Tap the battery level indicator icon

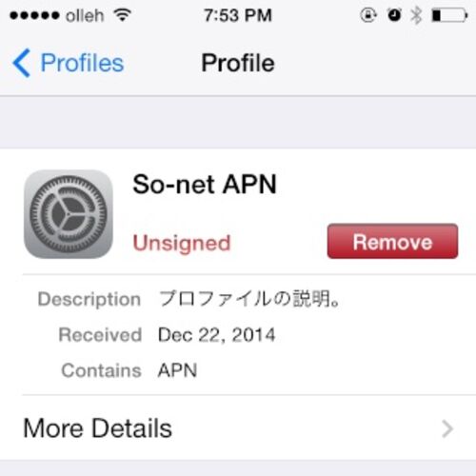pos(449,15)
